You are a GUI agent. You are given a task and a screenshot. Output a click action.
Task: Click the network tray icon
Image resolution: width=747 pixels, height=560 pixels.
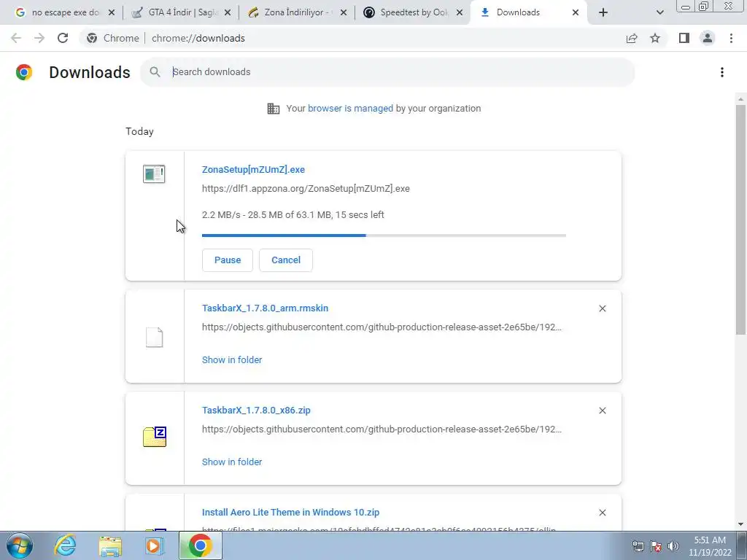638,546
